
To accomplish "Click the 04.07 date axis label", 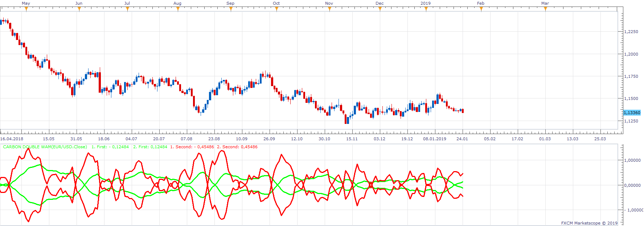I will (131, 139).
